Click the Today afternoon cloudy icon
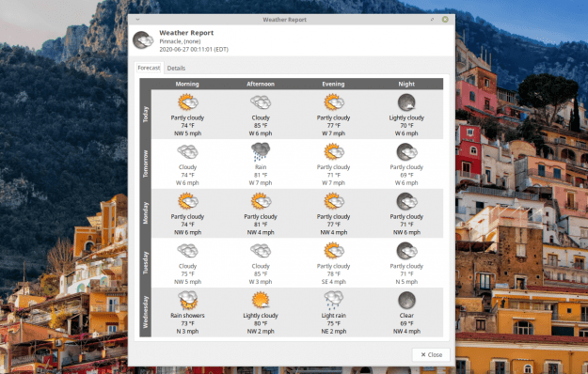 point(261,102)
